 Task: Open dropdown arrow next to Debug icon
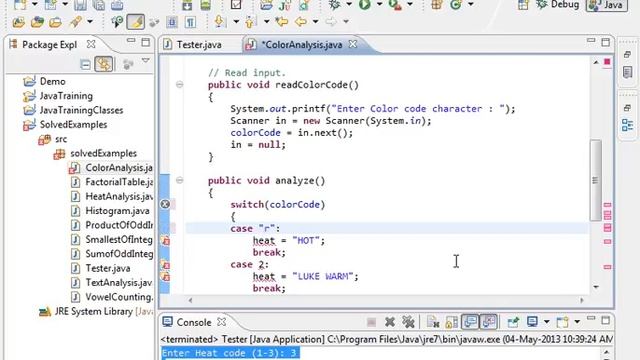click(x=349, y=4)
